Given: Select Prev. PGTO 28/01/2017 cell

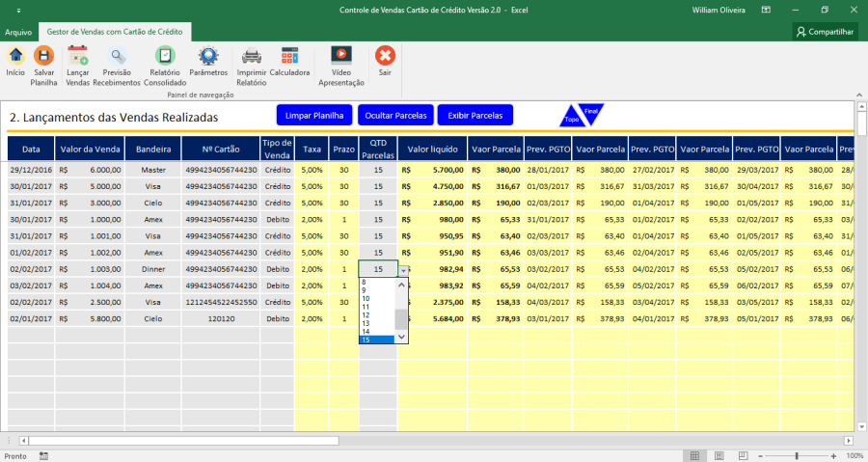Looking at the screenshot, I should pyautogui.click(x=548, y=170).
